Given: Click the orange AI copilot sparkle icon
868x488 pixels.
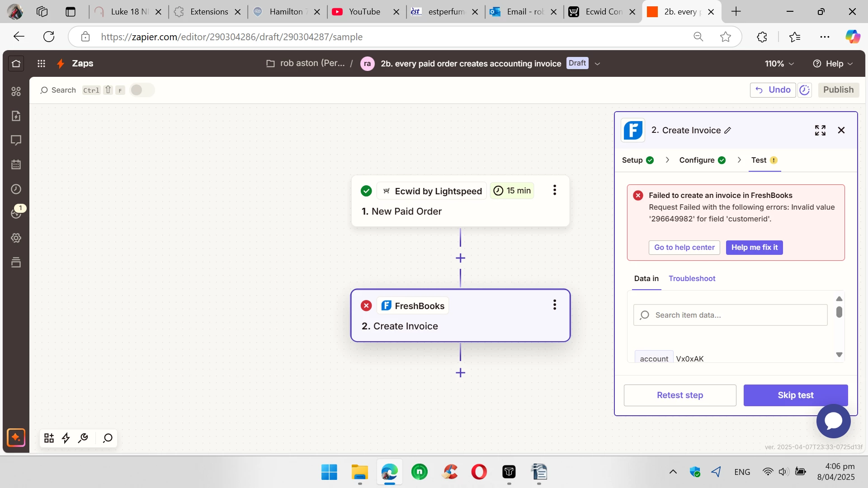Looking at the screenshot, I should point(16,437).
